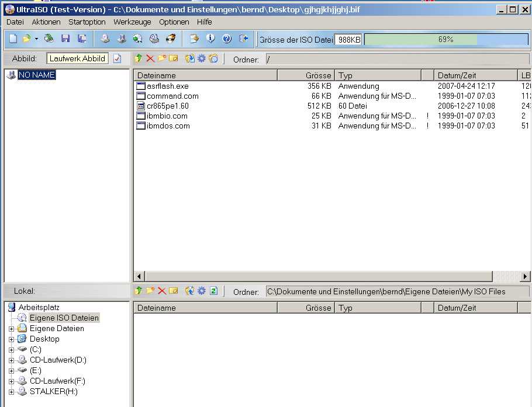Image resolution: width=532 pixels, height=407 pixels.
Task: Click the Make CD/DVD Image icon
Action: (x=105, y=39)
